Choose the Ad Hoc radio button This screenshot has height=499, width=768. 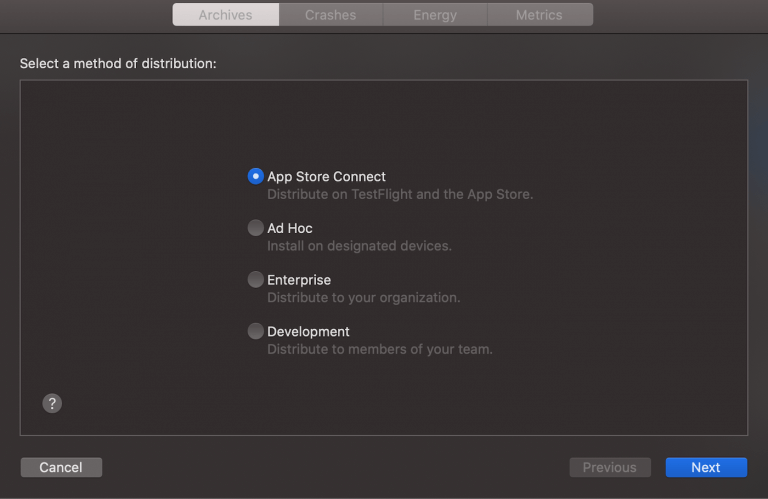coord(256,228)
